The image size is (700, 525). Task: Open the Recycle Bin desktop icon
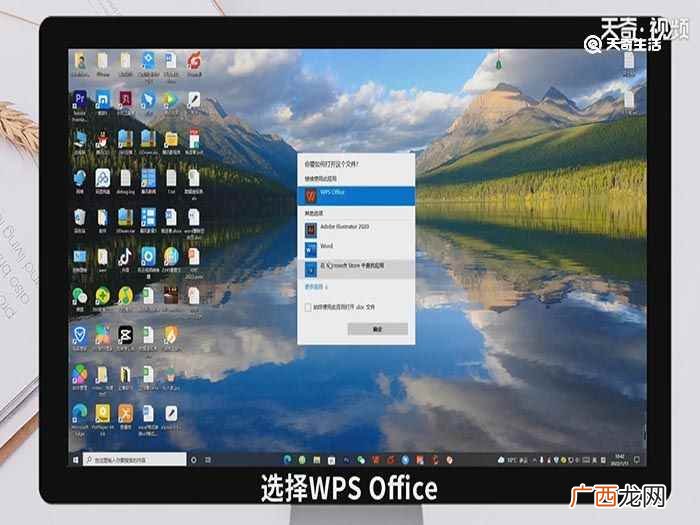tap(79, 221)
